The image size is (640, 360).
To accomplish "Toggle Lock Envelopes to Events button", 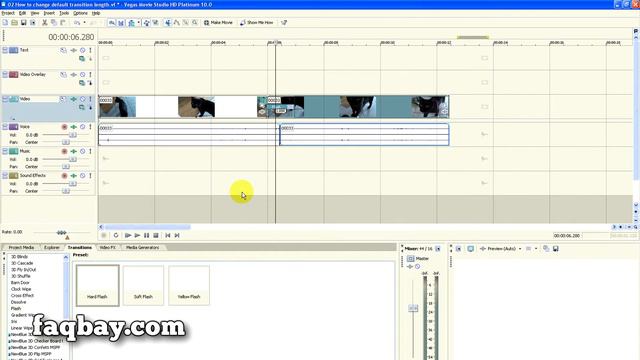I will point(147,23).
